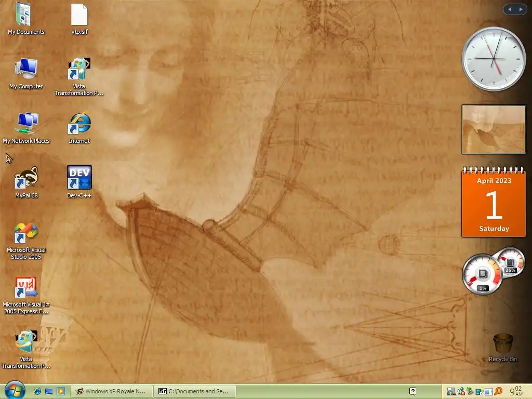Click the CPU usage meter dial
The height and width of the screenshot is (399, 532).
click(x=482, y=274)
